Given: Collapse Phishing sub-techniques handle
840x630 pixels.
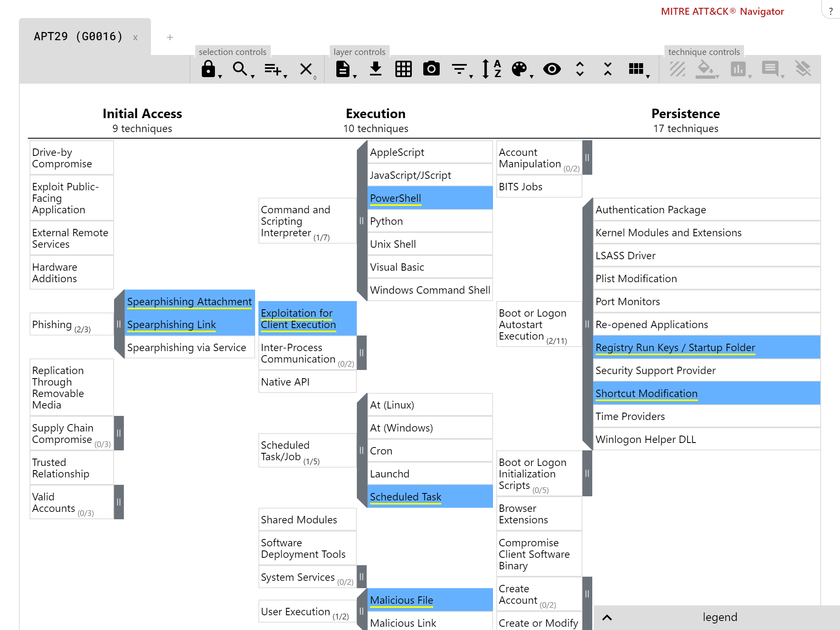Looking at the screenshot, I should [x=119, y=324].
